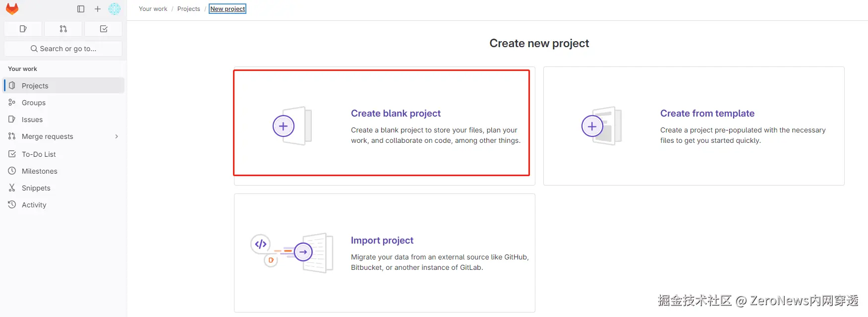Click the Your work breadcrumb

[153, 9]
